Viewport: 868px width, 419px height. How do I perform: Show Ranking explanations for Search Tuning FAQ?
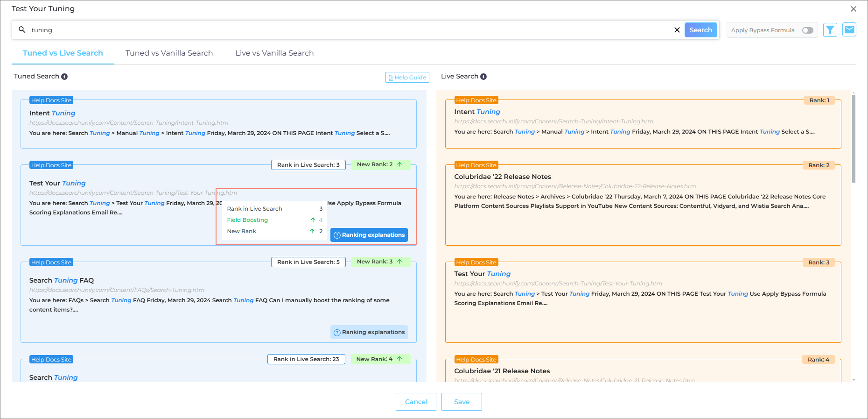click(x=369, y=332)
